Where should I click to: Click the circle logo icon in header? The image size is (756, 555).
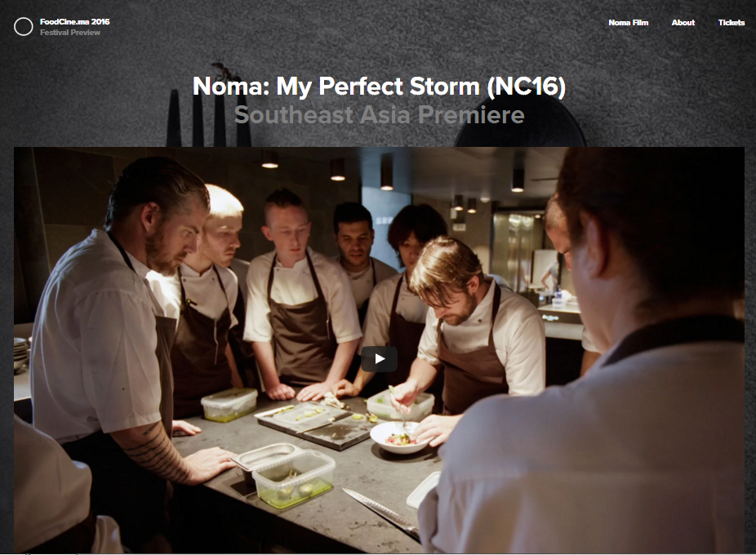tap(23, 26)
